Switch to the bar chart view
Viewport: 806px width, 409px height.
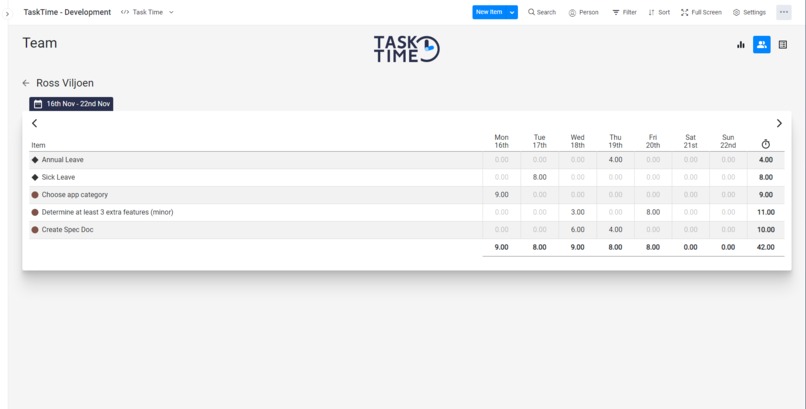coord(741,45)
